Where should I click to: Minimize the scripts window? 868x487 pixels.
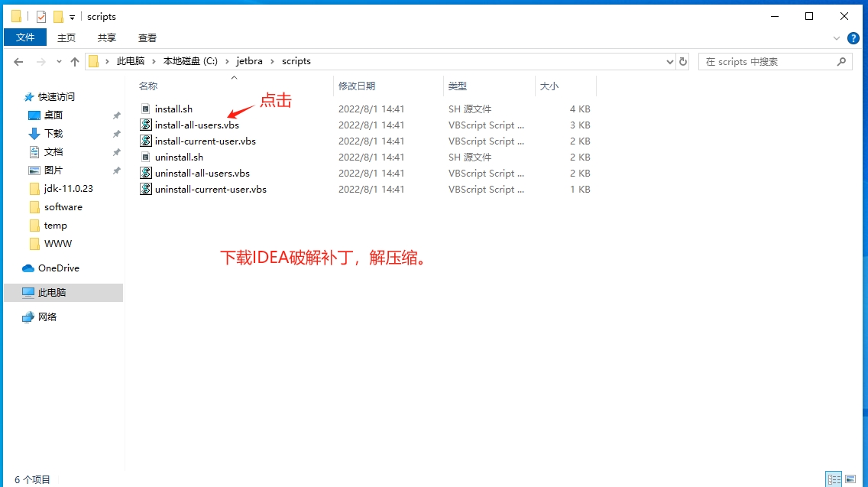coord(775,17)
